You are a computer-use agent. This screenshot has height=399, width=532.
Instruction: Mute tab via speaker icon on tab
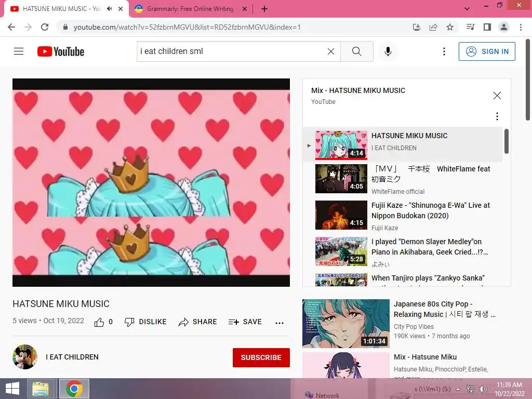[x=109, y=9]
